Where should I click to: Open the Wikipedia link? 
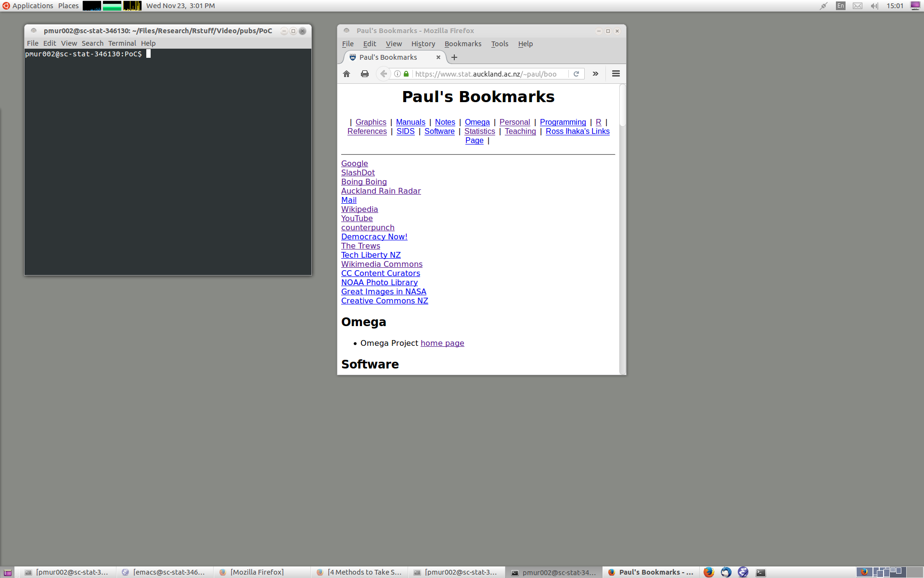[359, 210]
